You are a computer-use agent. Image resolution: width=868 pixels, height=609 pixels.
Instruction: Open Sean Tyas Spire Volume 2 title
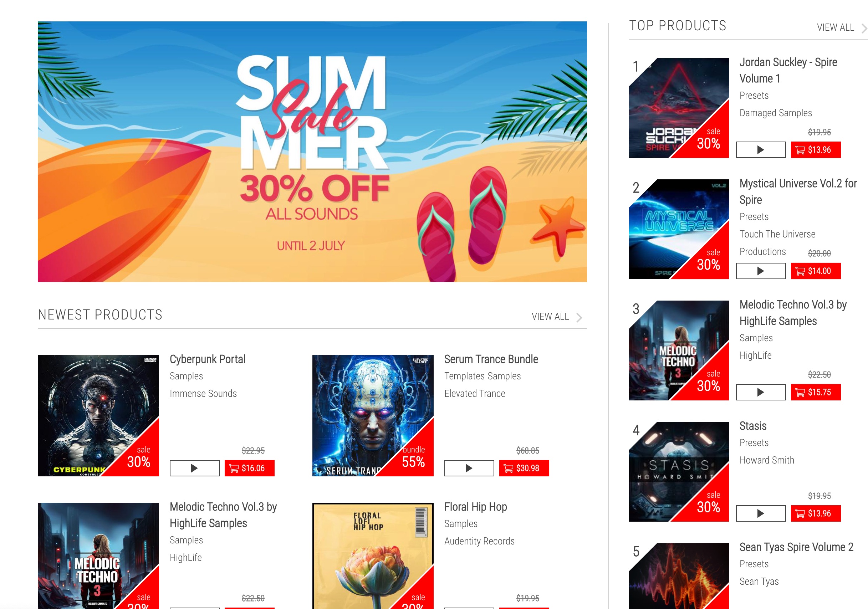(796, 547)
